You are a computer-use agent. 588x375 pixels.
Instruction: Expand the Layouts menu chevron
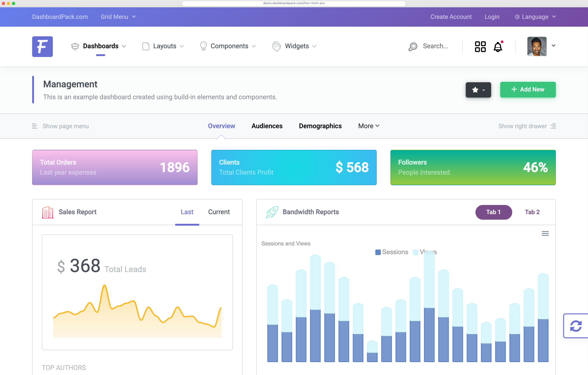point(182,46)
